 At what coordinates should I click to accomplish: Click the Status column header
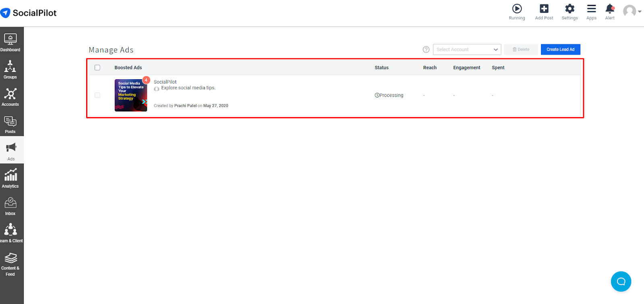tap(382, 68)
